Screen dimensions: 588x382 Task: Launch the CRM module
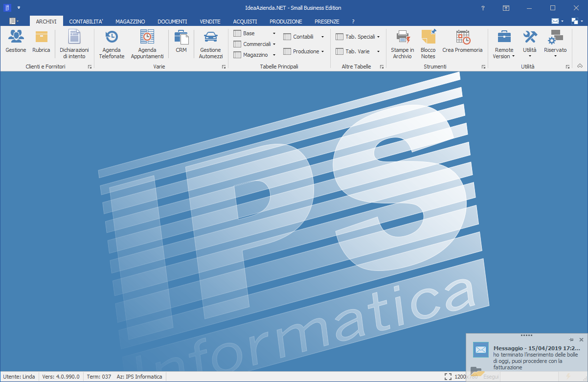[x=181, y=42]
